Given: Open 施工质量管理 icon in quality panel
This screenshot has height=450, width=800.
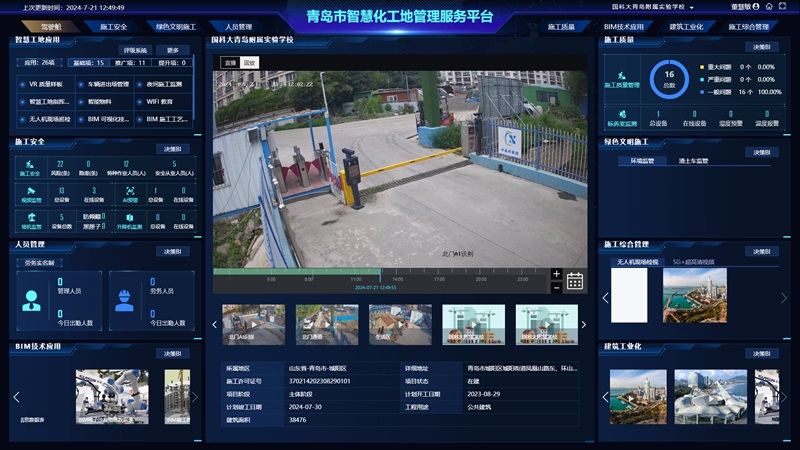Looking at the screenshot, I should point(621,75).
